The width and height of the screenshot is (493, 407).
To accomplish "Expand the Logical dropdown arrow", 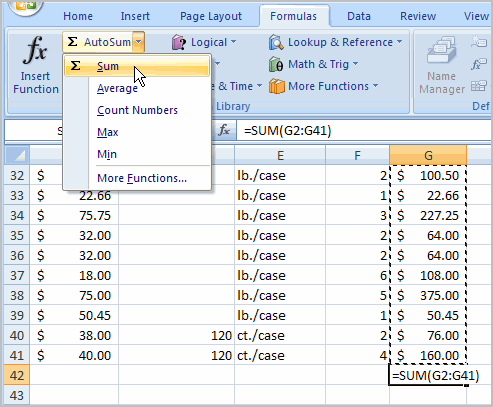I will point(233,42).
